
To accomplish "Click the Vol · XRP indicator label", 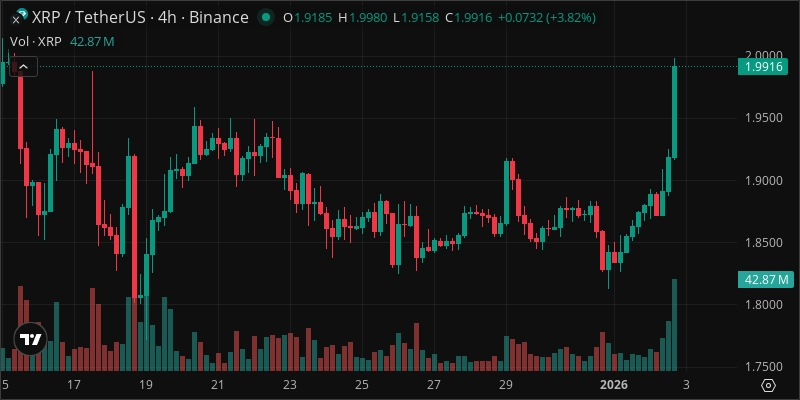I will (36, 42).
